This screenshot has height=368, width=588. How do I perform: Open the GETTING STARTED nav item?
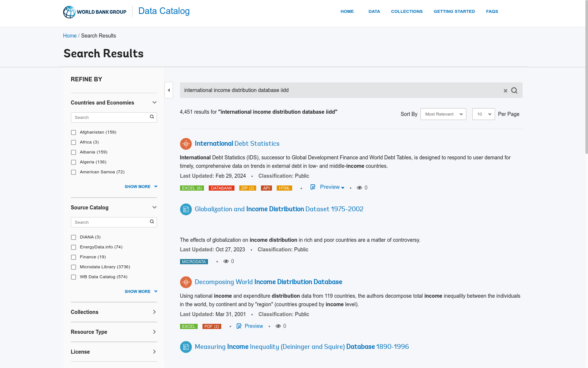pyautogui.click(x=454, y=11)
